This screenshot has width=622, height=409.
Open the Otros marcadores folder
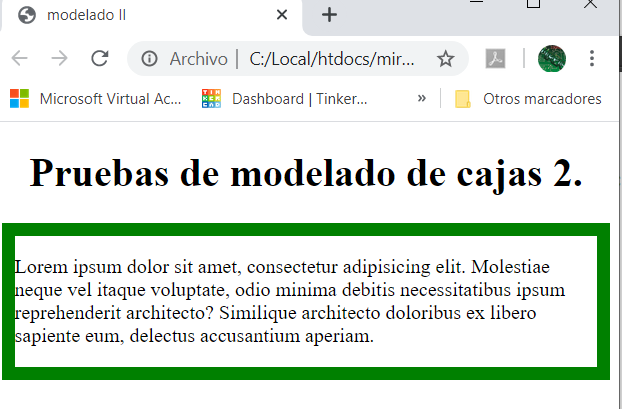point(528,99)
